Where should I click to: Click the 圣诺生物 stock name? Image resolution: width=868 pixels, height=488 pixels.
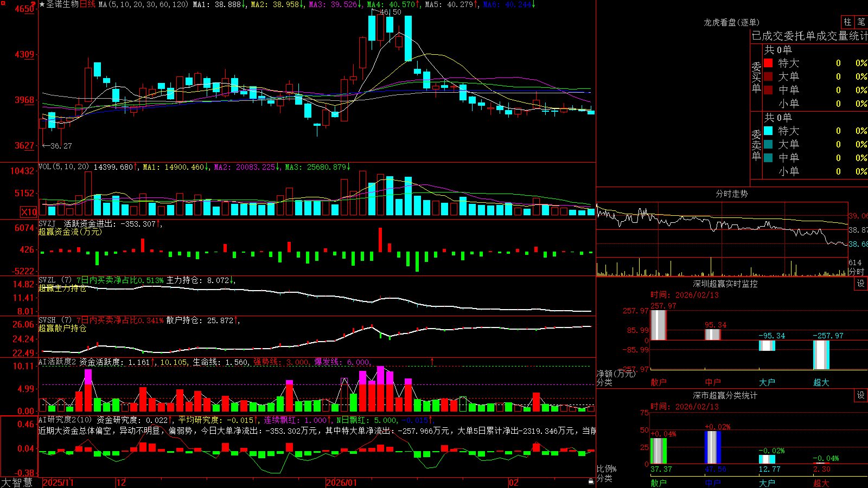point(62,4)
